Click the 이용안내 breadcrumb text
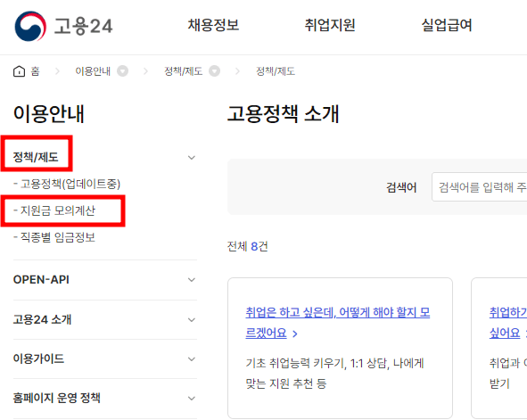 (93, 71)
